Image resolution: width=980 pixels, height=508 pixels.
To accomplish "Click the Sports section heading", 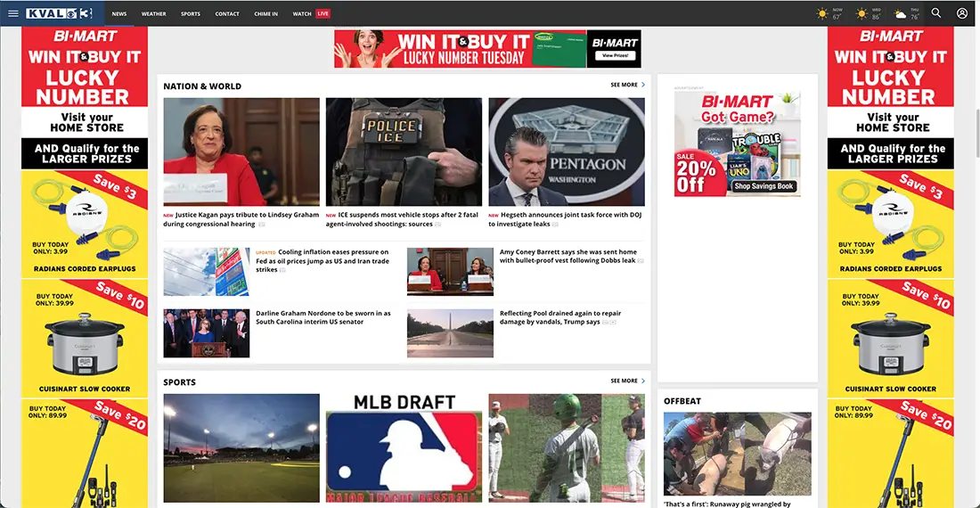I will 179,382.
